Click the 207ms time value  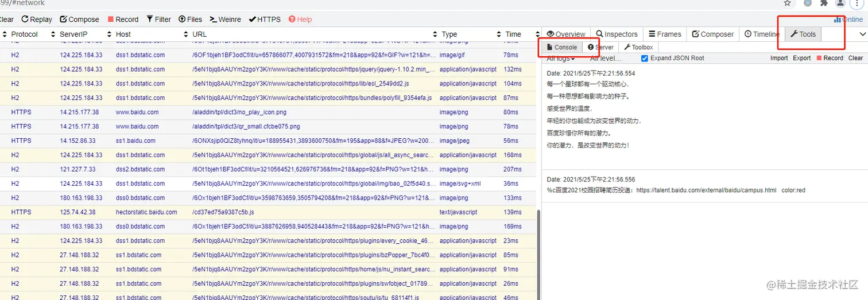[x=513, y=169]
